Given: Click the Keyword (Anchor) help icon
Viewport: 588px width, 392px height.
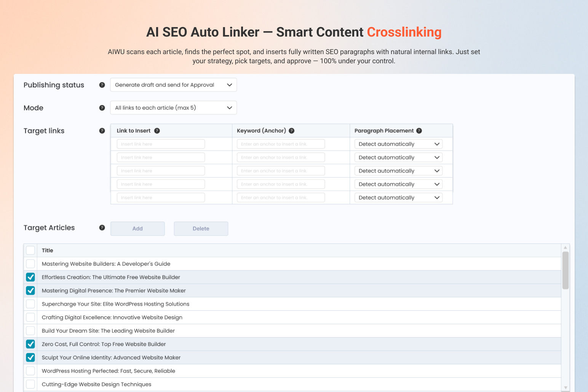Looking at the screenshot, I should point(291,130).
